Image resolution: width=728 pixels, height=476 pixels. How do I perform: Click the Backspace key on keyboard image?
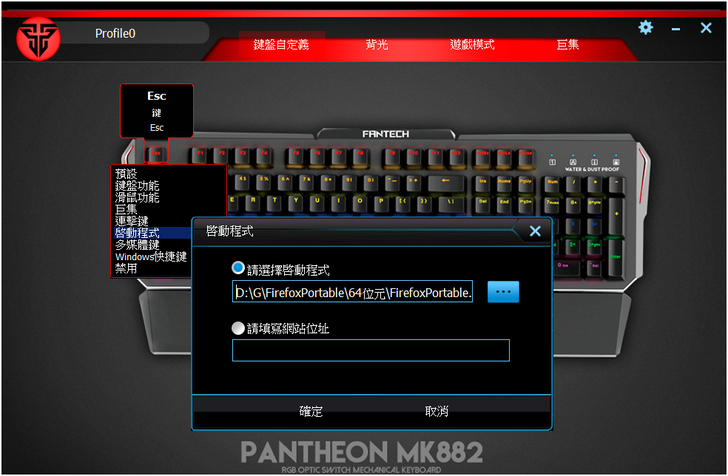(x=445, y=182)
